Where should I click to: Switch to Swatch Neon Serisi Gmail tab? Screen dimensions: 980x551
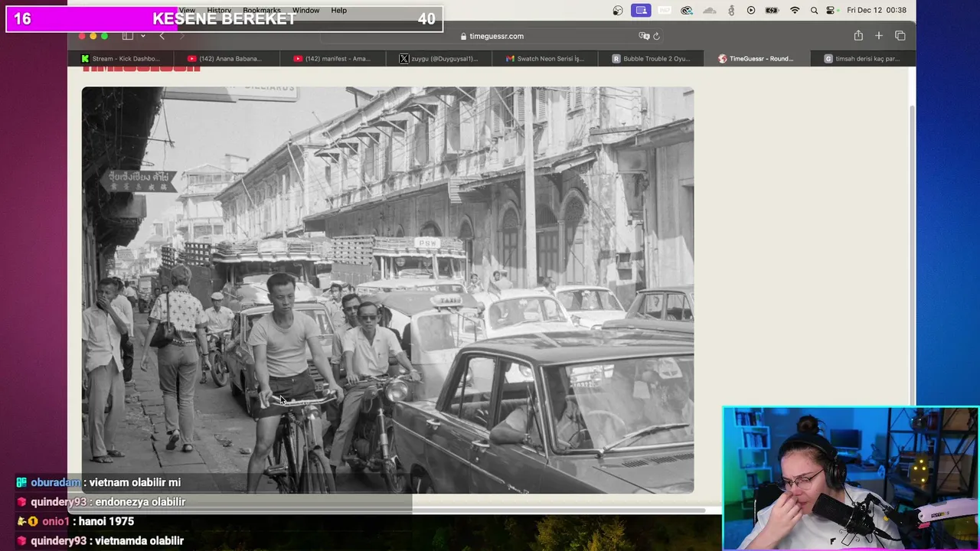click(545, 58)
